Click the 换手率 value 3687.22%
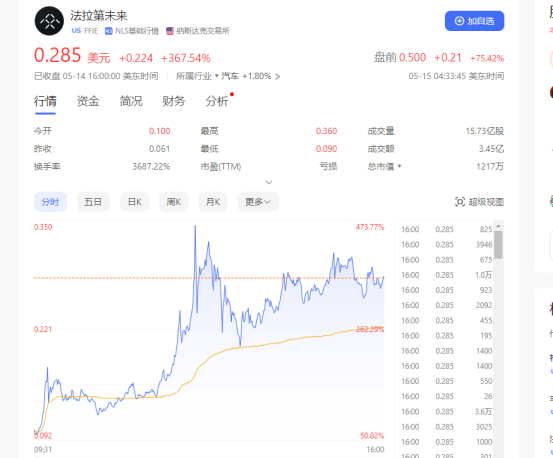Image resolution: width=553 pixels, height=458 pixels. [151, 166]
